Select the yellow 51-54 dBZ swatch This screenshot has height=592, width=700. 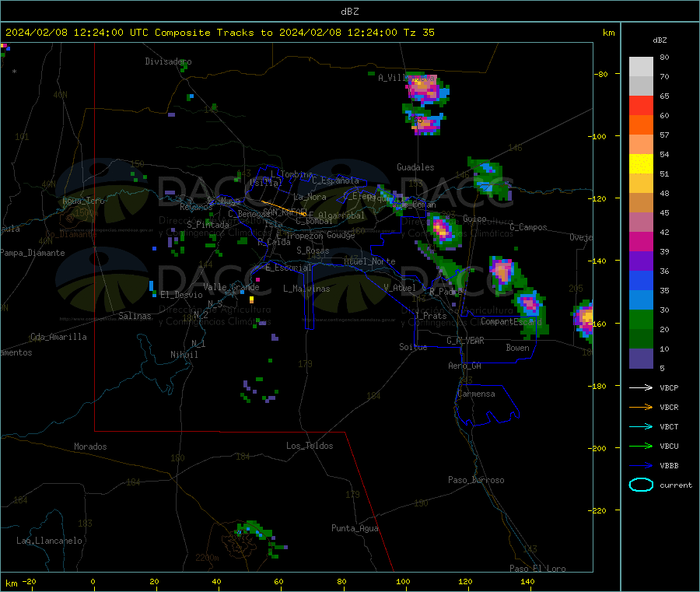pyautogui.click(x=641, y=164)
